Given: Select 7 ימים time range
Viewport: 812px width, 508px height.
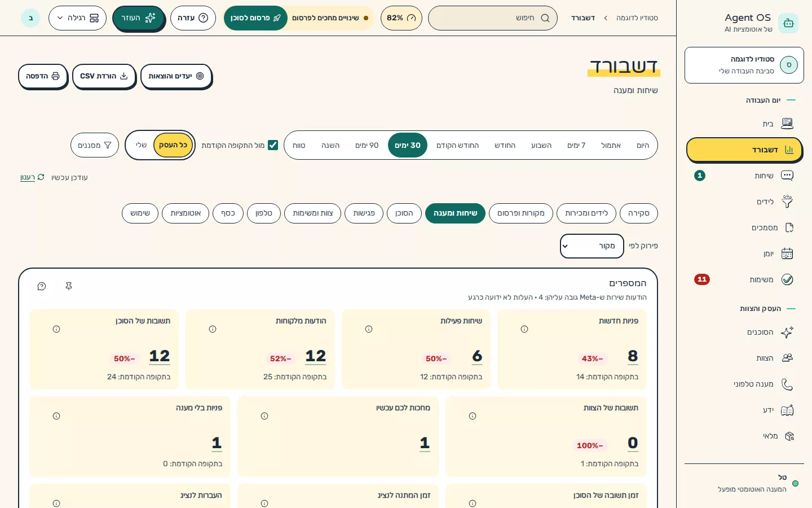Looking at the screenshot, I should 576,145.
